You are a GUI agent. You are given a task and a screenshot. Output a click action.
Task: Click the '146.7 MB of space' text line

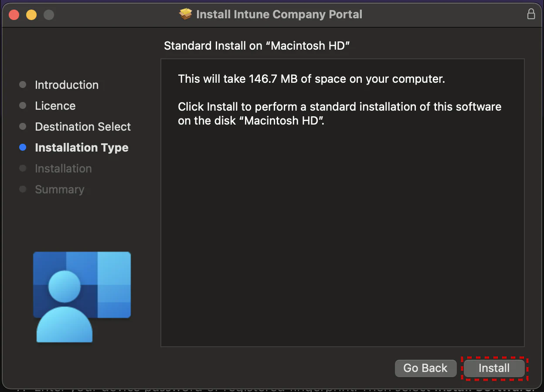pyautogui.click(x=312, y=79)
